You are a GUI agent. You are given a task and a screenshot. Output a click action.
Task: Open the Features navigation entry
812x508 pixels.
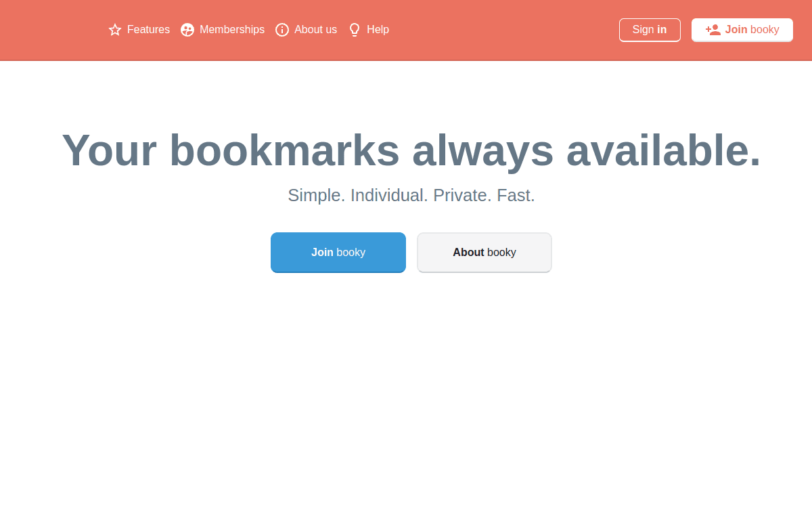click(x=148, y=30)
